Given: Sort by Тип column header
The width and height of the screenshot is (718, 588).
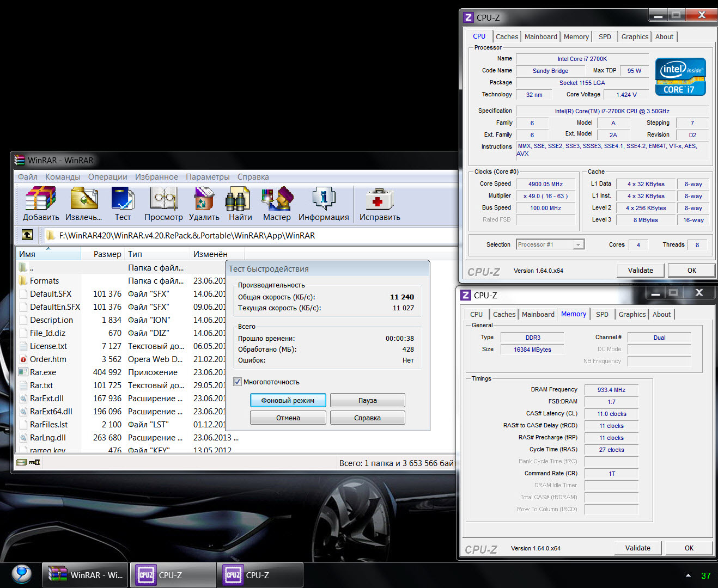Looking at the screenshot, I should 157,254.
